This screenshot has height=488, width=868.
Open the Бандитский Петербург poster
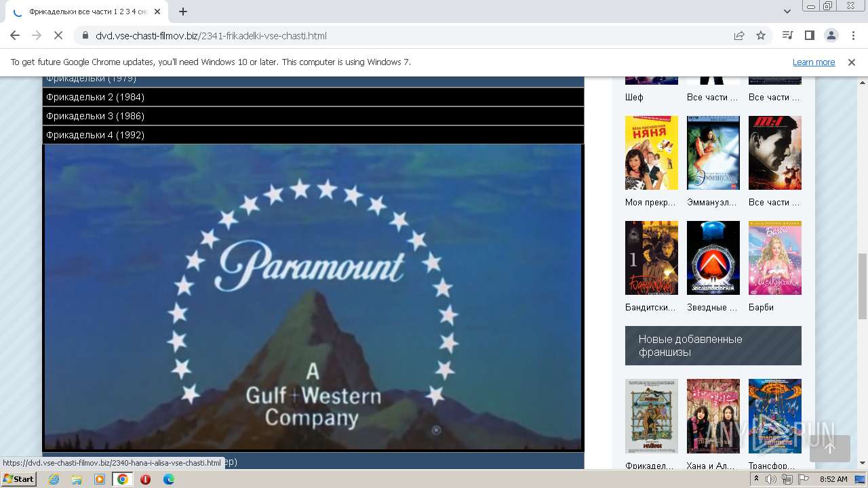pos(651,258)
